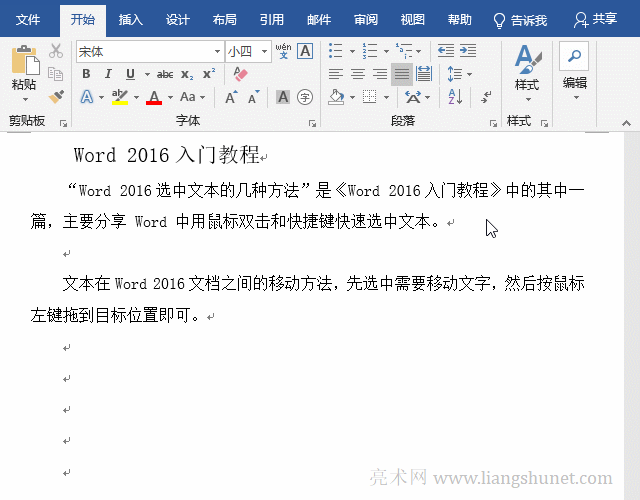Viewport: 640px width, 500px height.
Task: Switch to the Layout (布局) tab
Action: point(224,20)
